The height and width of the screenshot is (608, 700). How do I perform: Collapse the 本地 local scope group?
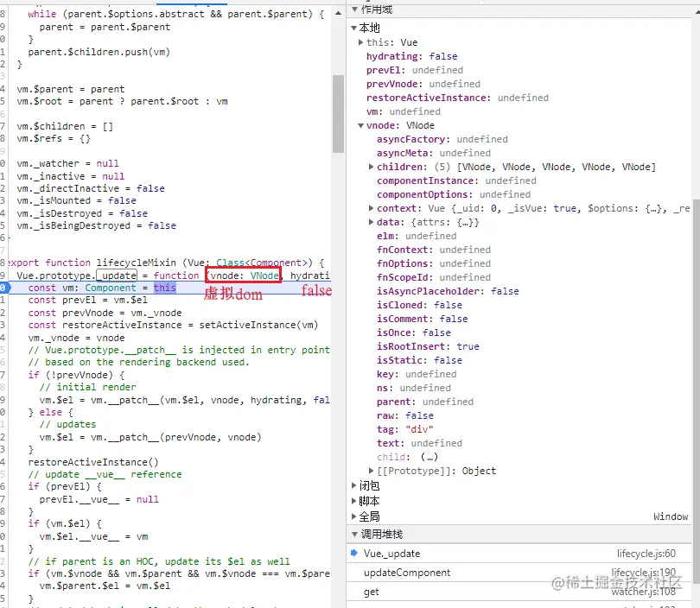coord(354,28)
